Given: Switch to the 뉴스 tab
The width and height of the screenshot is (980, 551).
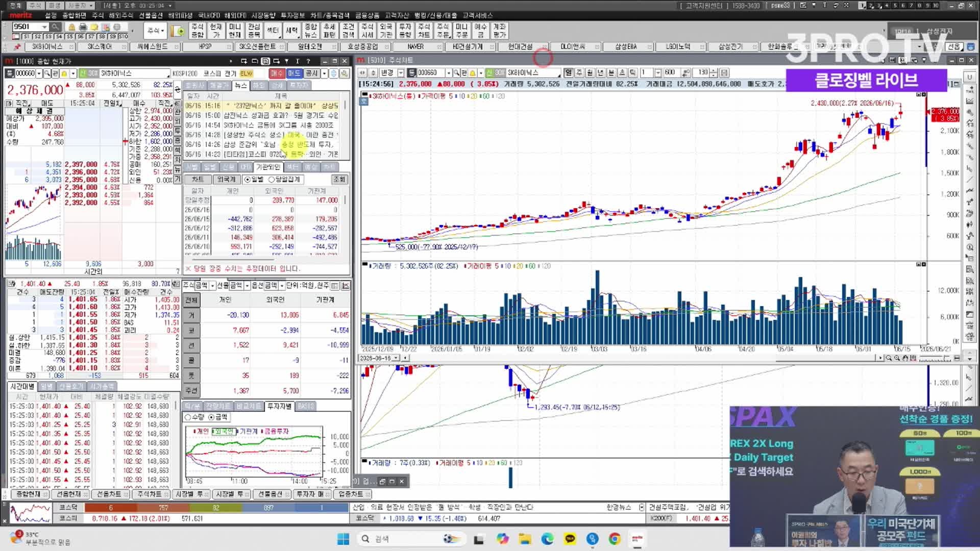Looking at the screenshot, I should (x=240, y=86).
